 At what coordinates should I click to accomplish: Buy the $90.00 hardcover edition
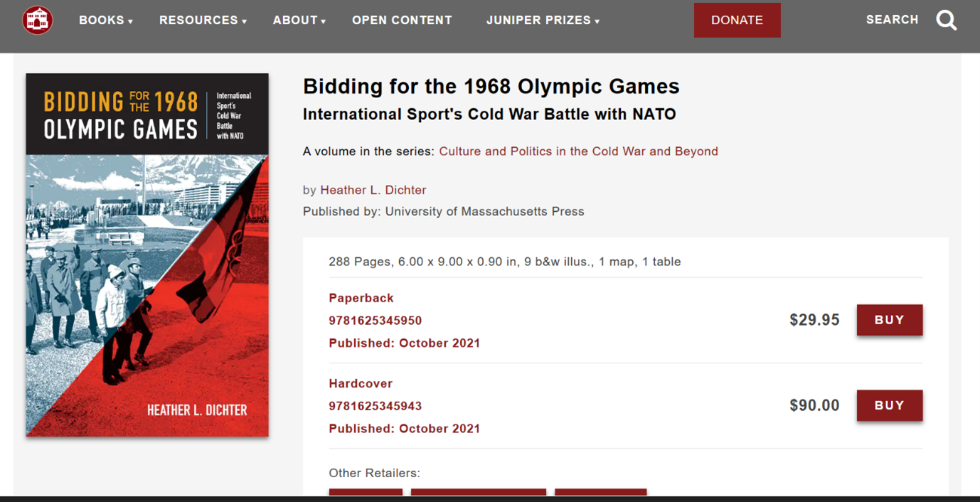tap(889, 405)
